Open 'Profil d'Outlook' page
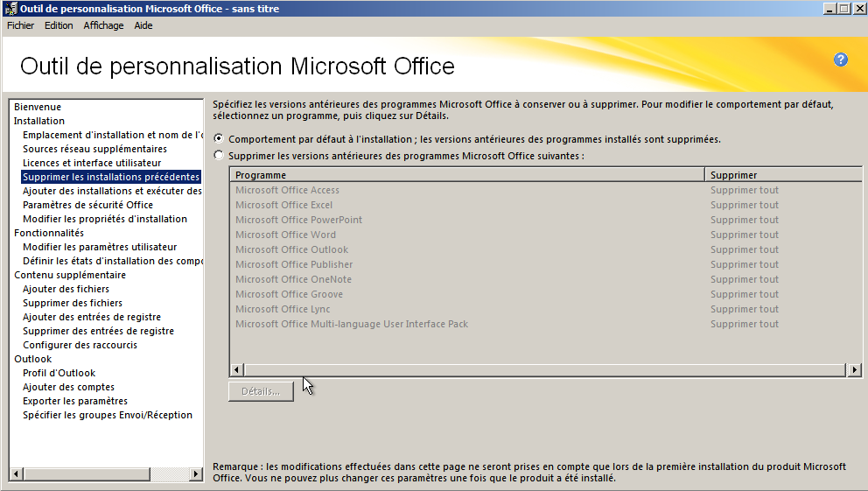Image resolution: width=868 pixels, height=491 pixels. 59,373
